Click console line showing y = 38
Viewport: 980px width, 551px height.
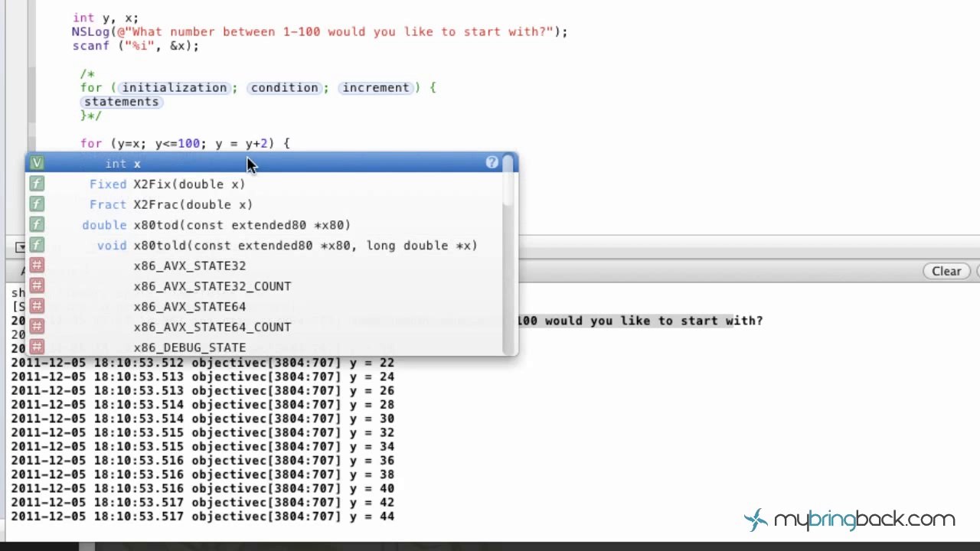pos(203,474)
